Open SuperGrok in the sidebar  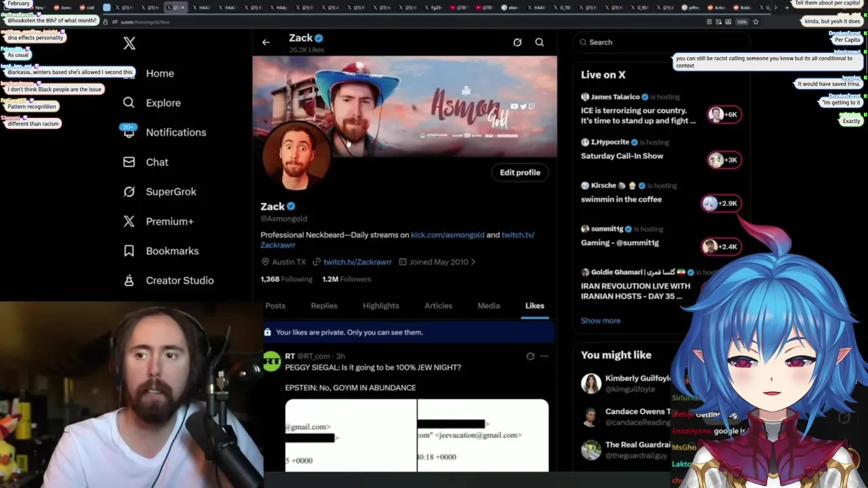[x=171, y=192]
